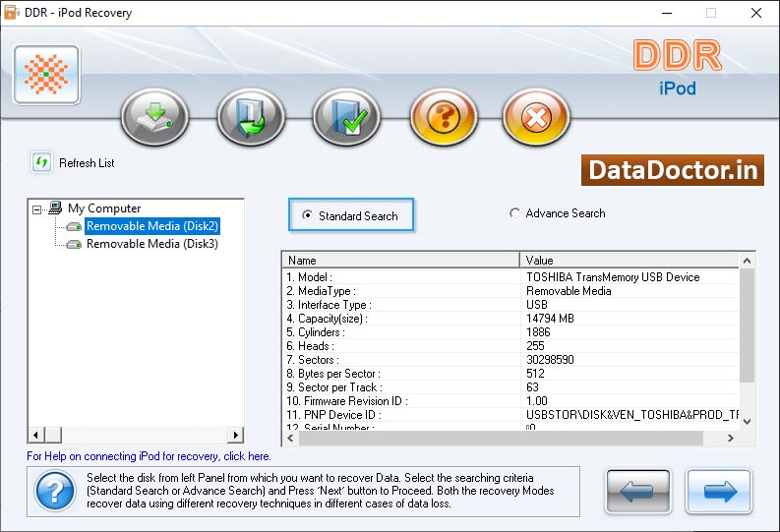The height and width of the screenshot is (532, 780).
Task: Click the '3. Interface Type :' row
Action: (510, 305)
